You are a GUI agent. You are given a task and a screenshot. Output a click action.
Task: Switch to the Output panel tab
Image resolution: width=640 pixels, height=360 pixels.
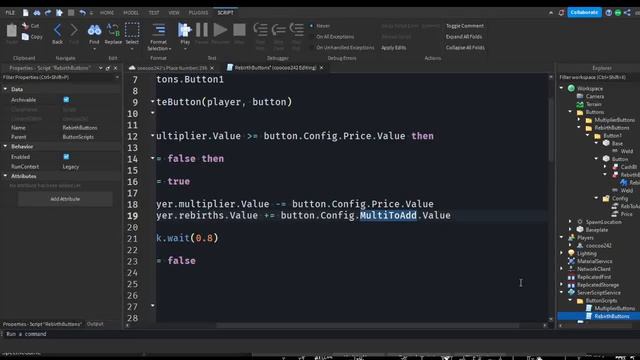(x=95, y=324)
